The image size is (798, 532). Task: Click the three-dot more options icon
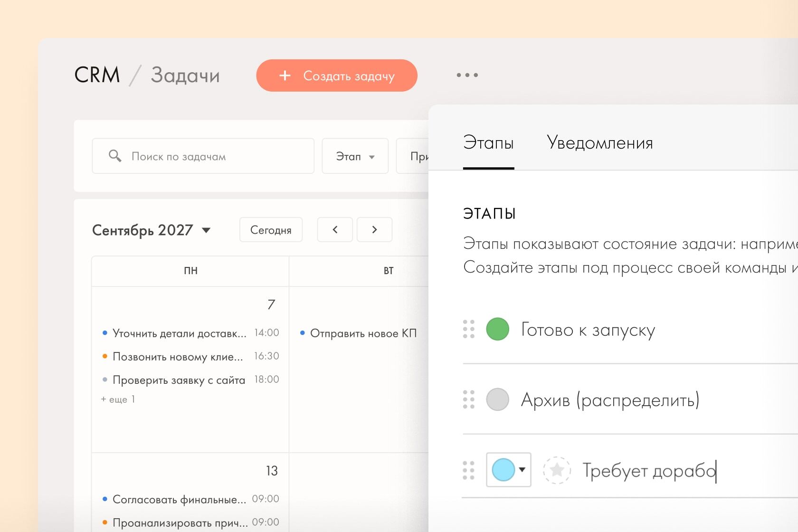tap(467, 75)
